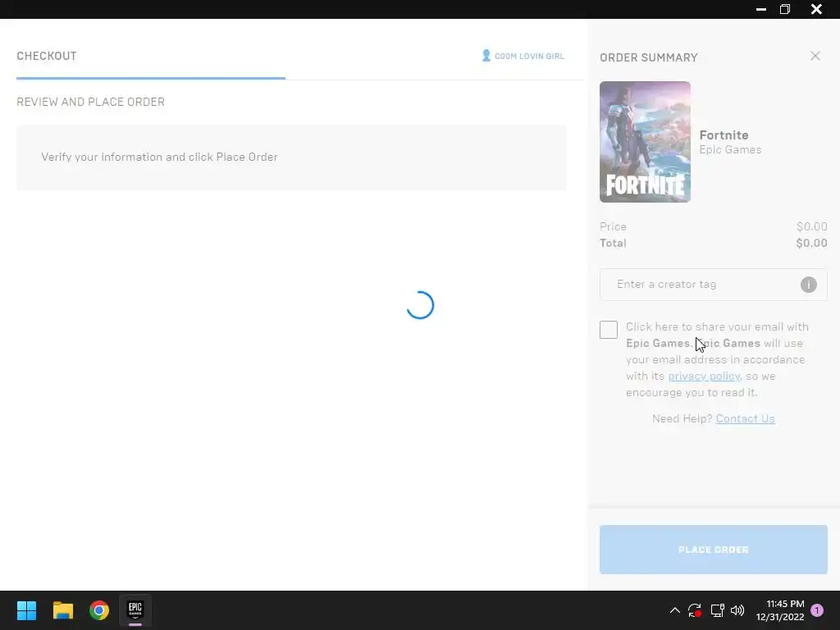Show hidden system tray icons

675,610
